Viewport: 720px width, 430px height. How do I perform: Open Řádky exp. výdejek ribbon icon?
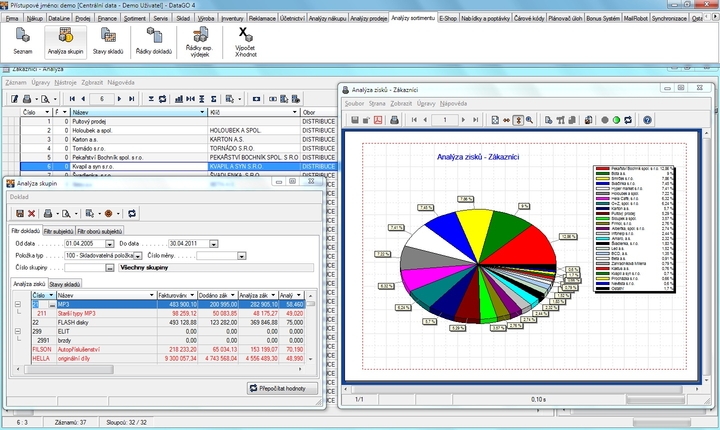pos(199,42)
